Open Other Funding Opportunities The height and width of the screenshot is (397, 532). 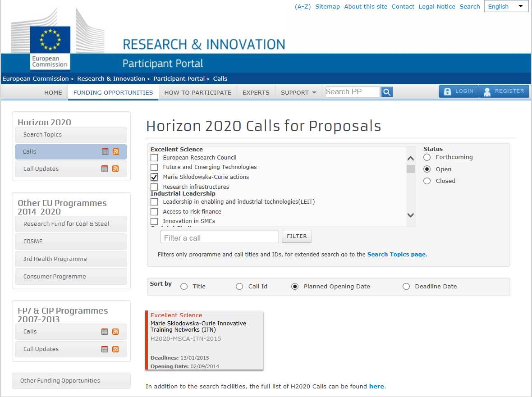click(x=71, y=381)
